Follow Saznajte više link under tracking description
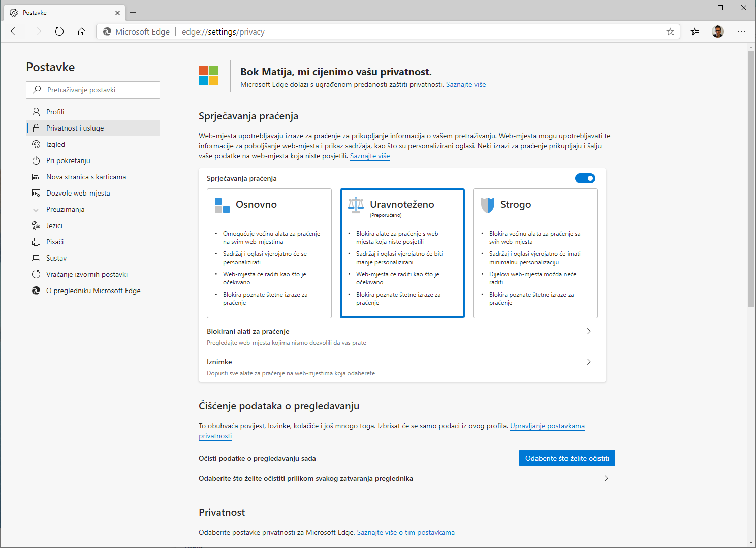 pyautogui.click(x=370, y=156)
